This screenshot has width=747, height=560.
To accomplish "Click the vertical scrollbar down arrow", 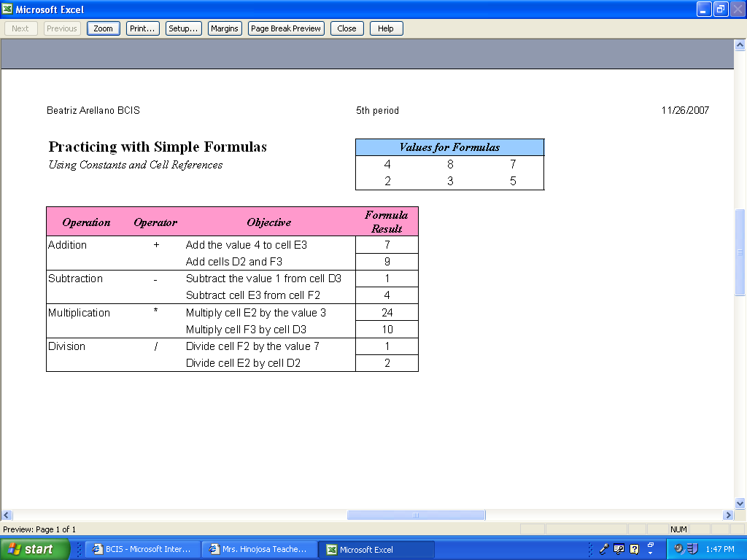I will [x=740, y=503].
